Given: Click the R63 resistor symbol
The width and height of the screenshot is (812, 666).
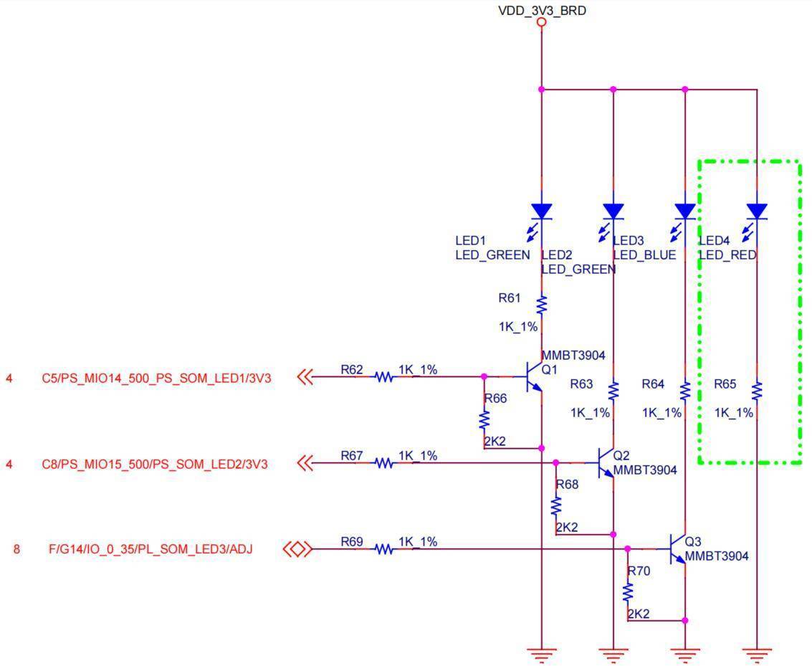Looking at the screenshot, I should pyautogui.click(x=613, y=391).
